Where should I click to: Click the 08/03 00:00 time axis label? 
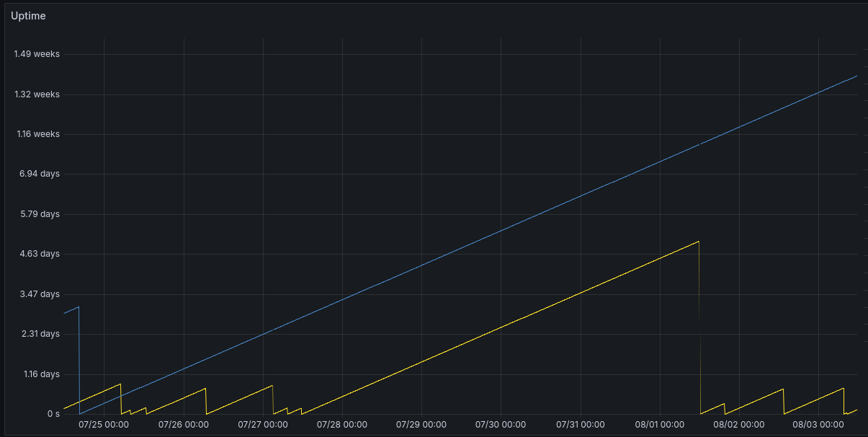tap(818, 425)
